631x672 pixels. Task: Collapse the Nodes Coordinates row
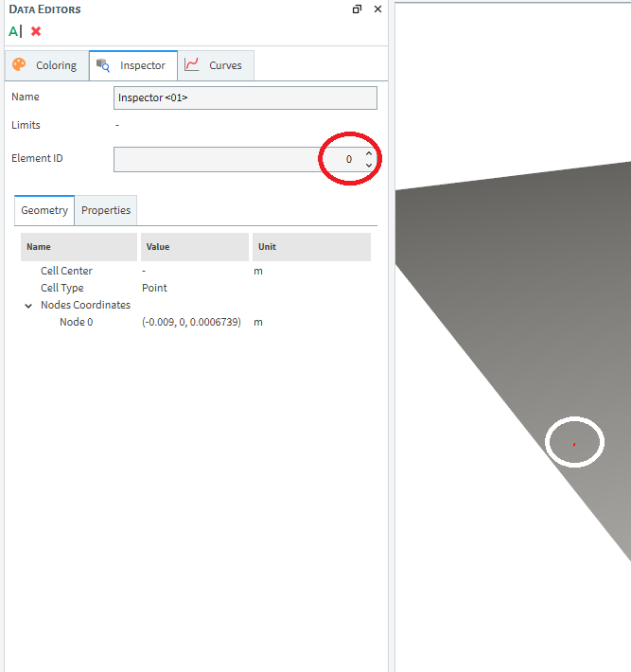pos(28,306)
